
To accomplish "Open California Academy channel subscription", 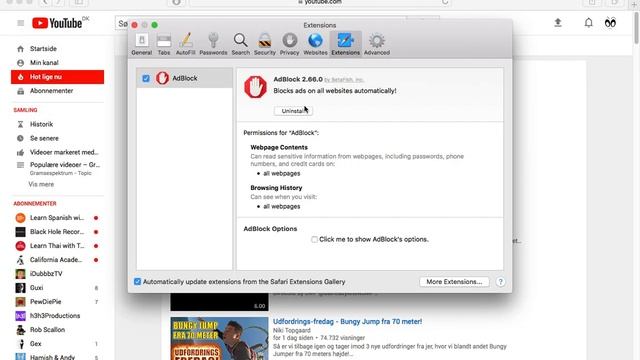I will point(57,260).
